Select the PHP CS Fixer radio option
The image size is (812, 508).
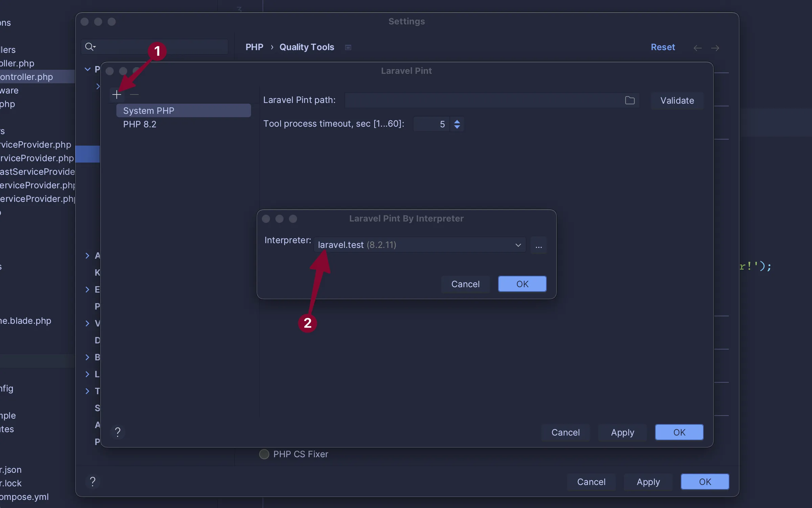coord(264,454)
